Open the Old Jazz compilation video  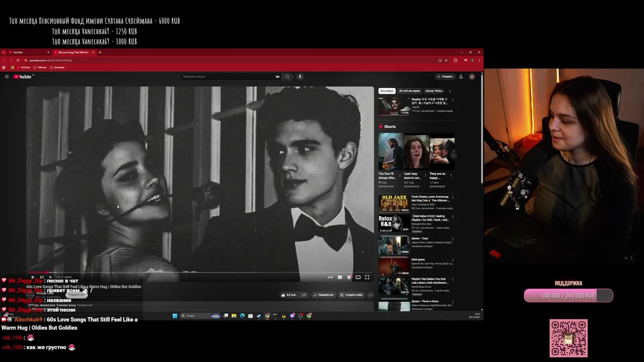click(x=393, y=203)
